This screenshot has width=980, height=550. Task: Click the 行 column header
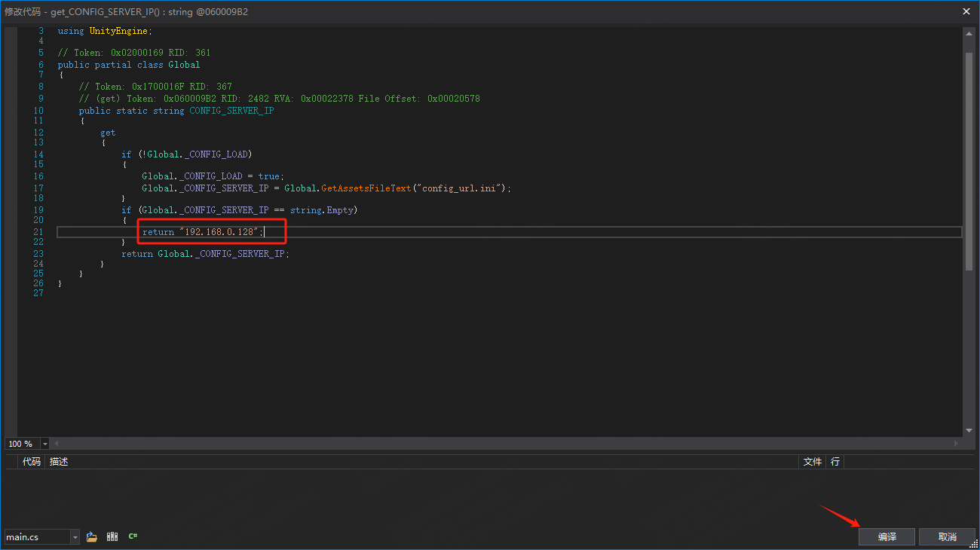pos(835,461)
